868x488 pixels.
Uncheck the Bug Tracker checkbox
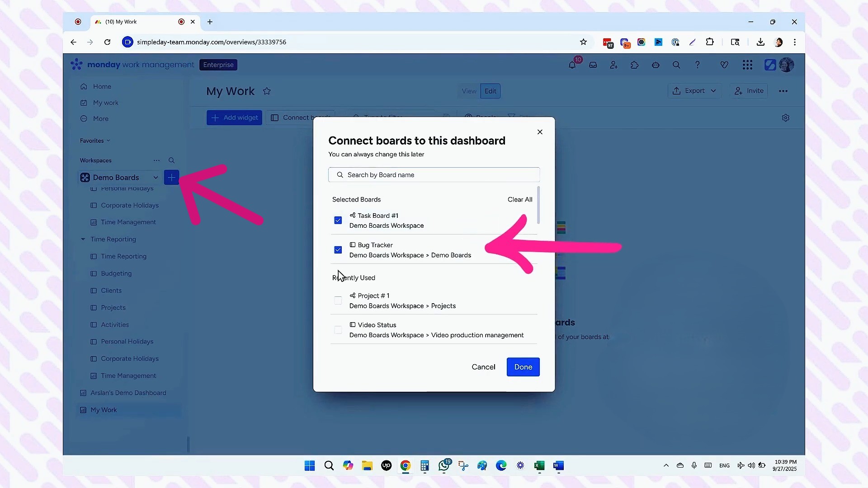338,250
